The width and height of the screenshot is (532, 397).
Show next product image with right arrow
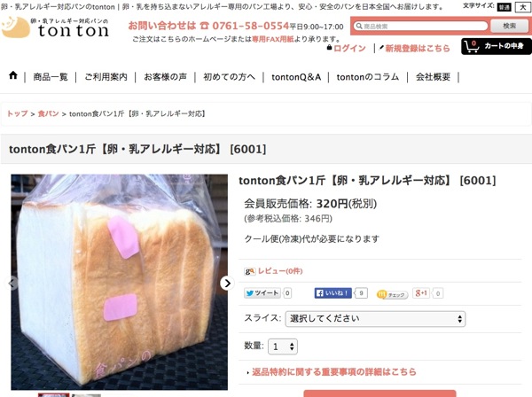[x=227, y=283]
